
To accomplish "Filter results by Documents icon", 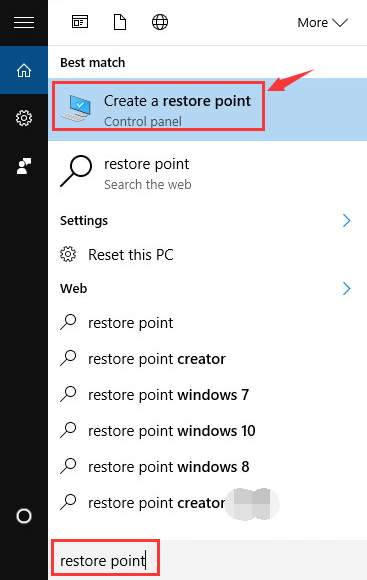I will (x=120, y=22).
